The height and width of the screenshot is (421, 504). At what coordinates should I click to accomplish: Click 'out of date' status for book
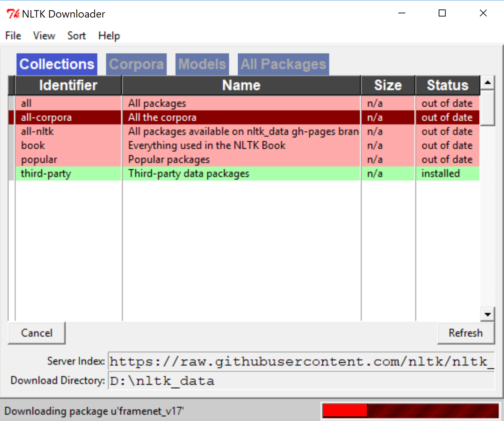pyautogui.click(x=448, y=145)
